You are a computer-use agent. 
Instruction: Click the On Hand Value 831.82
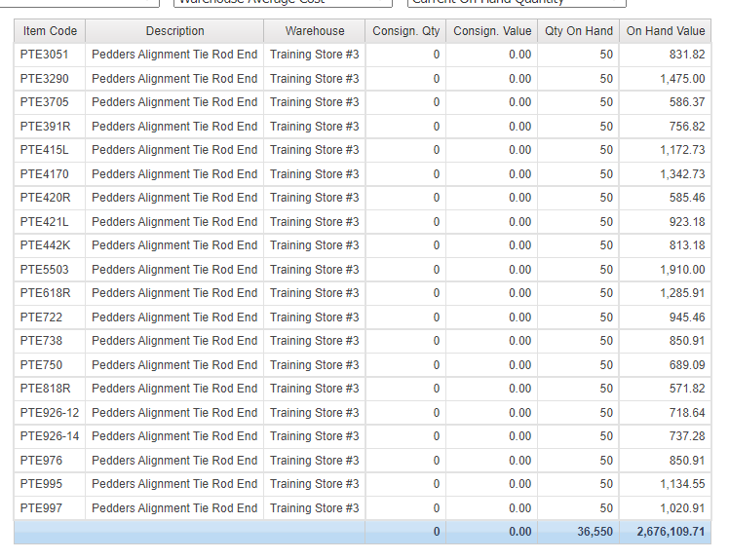point(687,55)
